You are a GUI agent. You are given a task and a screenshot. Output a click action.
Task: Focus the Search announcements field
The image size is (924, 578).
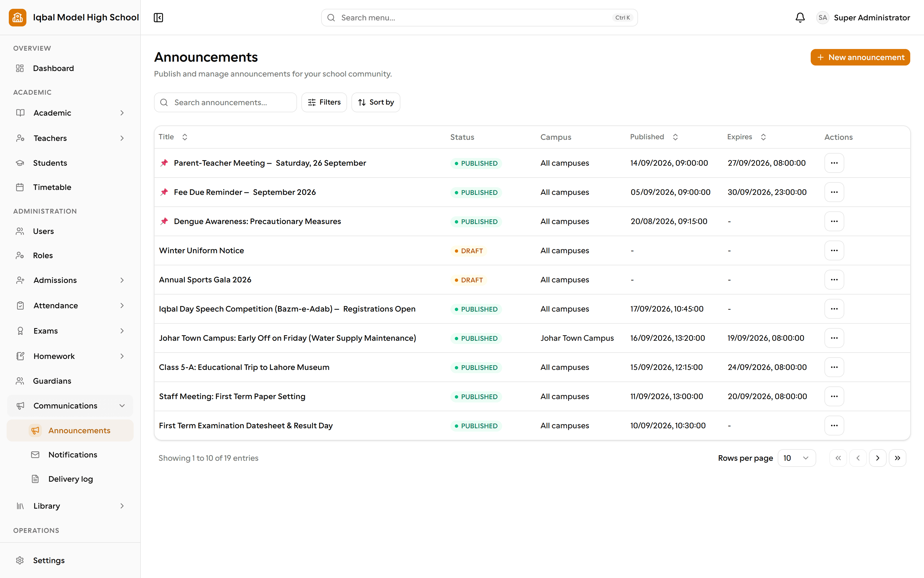coord(225,102)
